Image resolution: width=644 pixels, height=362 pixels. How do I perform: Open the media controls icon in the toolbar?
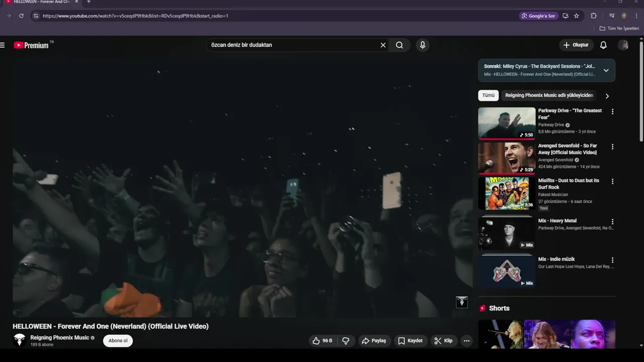(612, 16)
